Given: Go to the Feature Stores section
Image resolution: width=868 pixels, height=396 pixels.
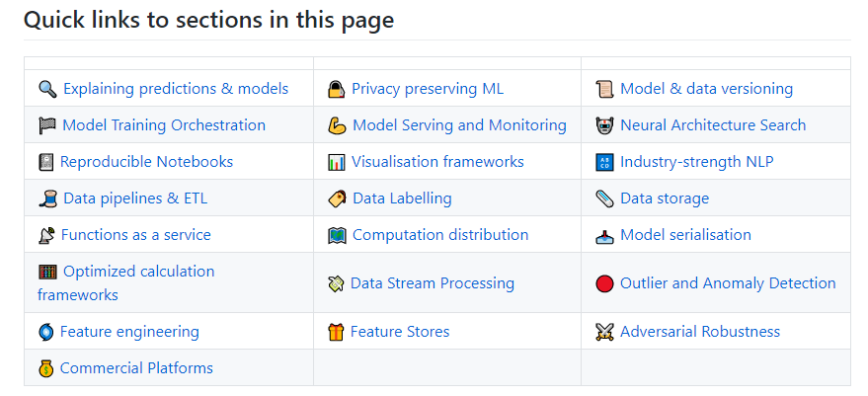Looking at the screenshot, I should coord(400,332).
